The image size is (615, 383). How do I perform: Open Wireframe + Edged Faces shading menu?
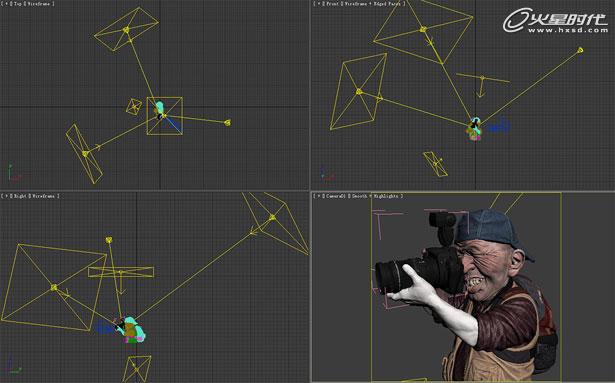[x=374, y=4]
